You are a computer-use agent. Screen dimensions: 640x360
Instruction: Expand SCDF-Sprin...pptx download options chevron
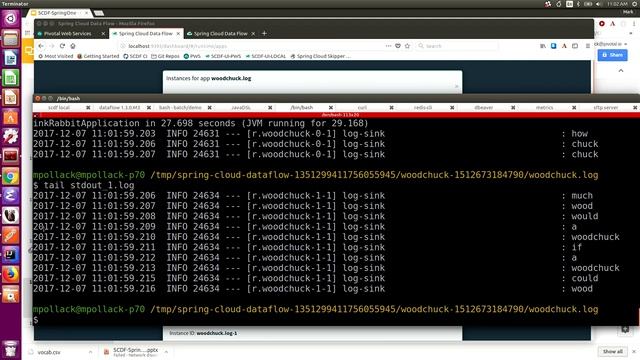pyautogui.click(x=166, y=351)
